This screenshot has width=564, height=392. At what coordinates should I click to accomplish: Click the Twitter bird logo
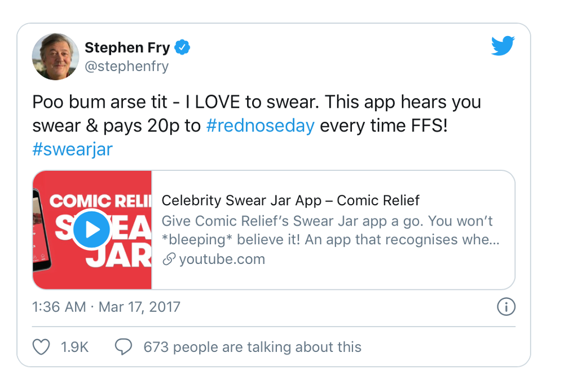pyautogui.click(x=503, y=46)
